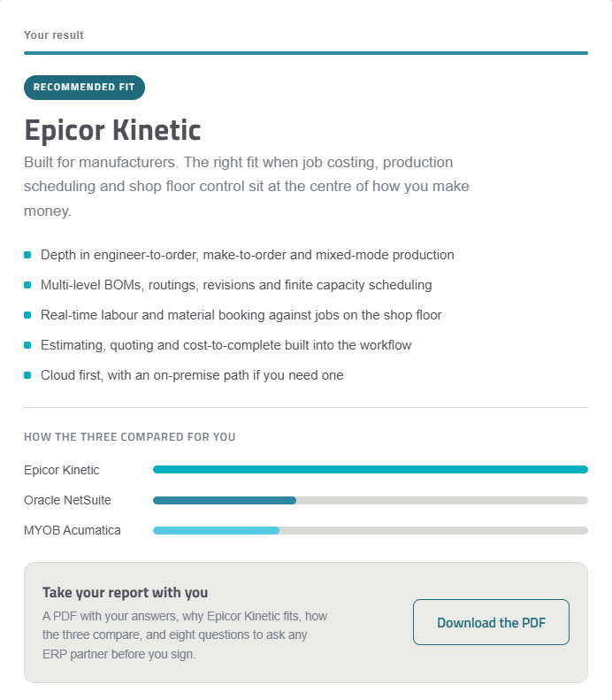Select the Epicor Kinetic comparison label
The image size is (612, 700).
62,470
